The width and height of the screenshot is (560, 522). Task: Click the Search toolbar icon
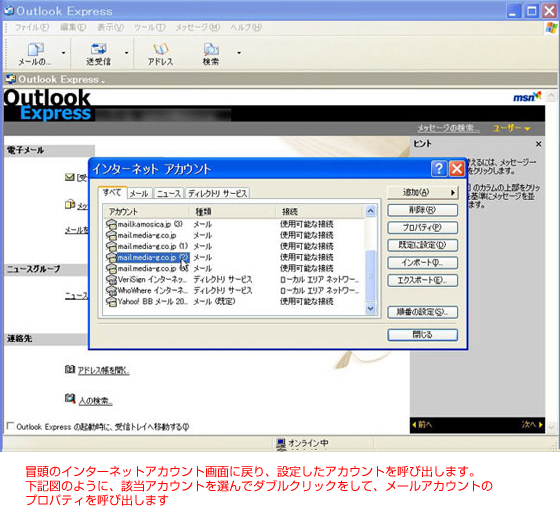(211, 54)
